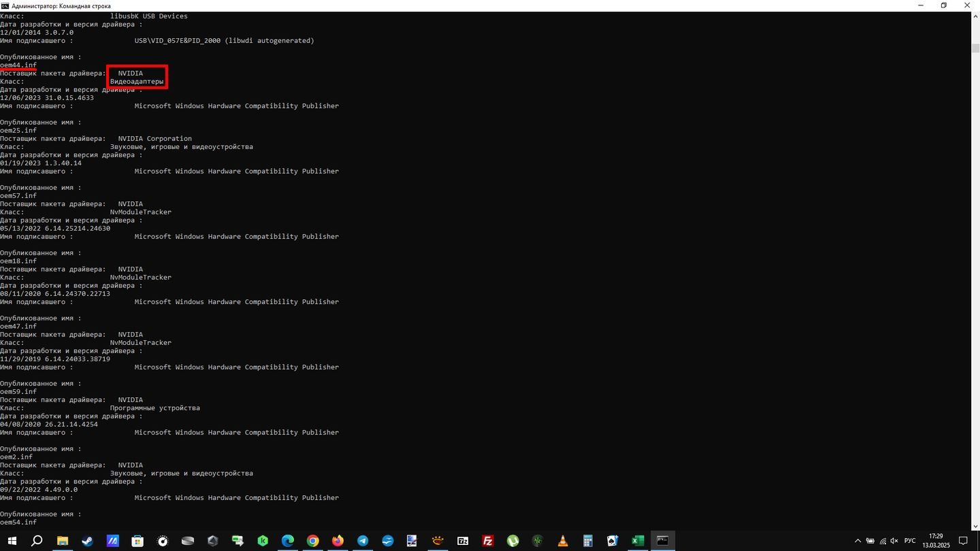Viewport: 980px width, 551px height.
Task: Open the speedometer gauge taskbar app
Action: coord(163,541)
